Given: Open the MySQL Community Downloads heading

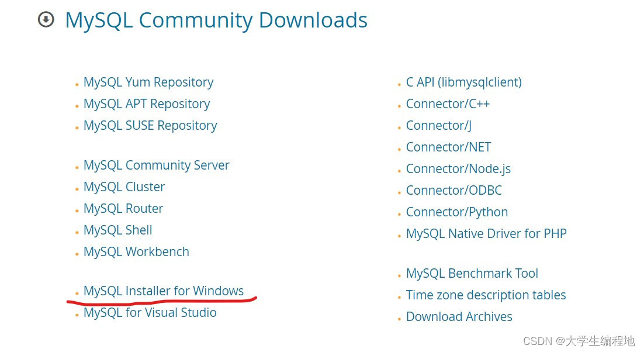Looking at the screenshot, I should (216, 20).
